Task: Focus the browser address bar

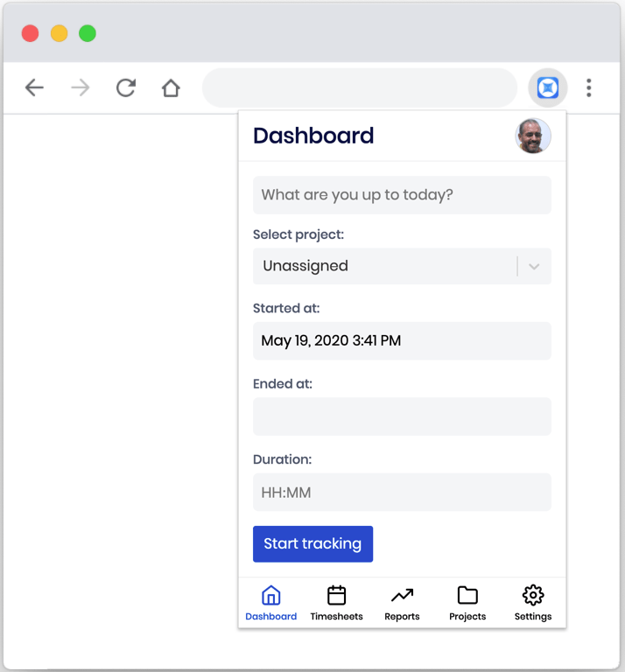Action: tap(360, 87)
